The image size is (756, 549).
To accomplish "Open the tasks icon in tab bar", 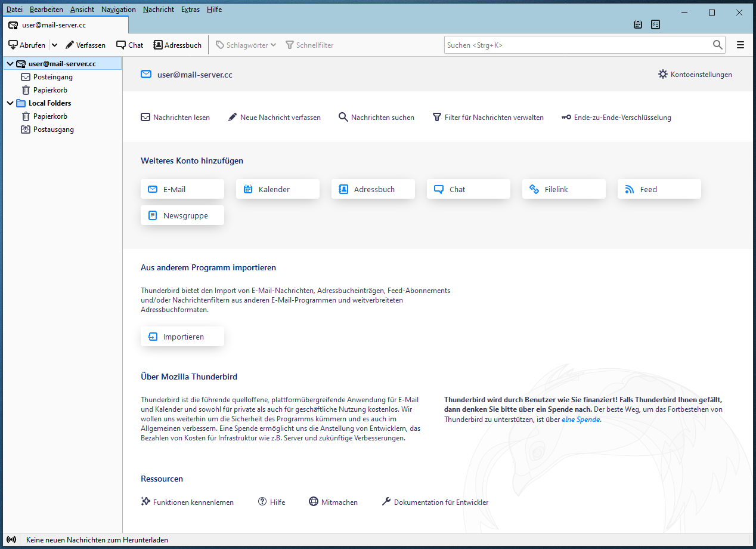I will tap(656, 24).
